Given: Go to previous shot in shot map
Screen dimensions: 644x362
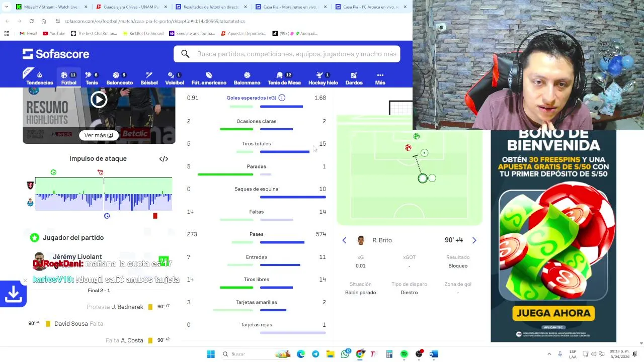Looking at the screenshot, I should click(x=344, y=240).
